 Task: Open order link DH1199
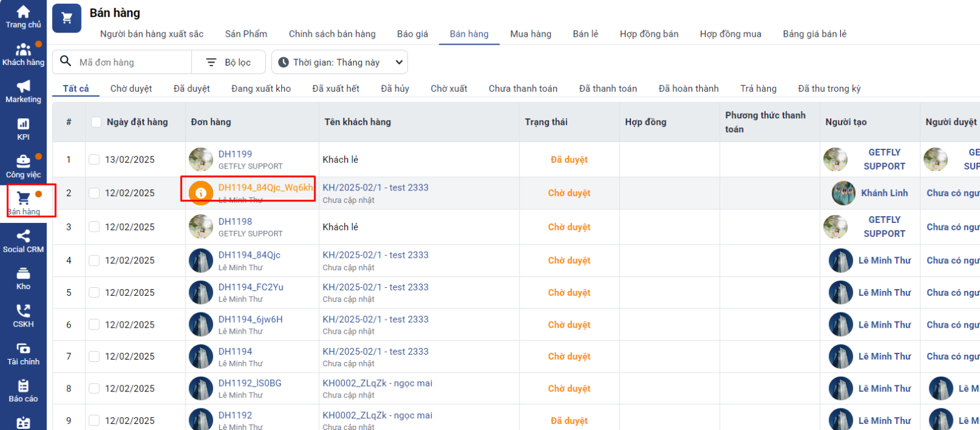[235, 154]
